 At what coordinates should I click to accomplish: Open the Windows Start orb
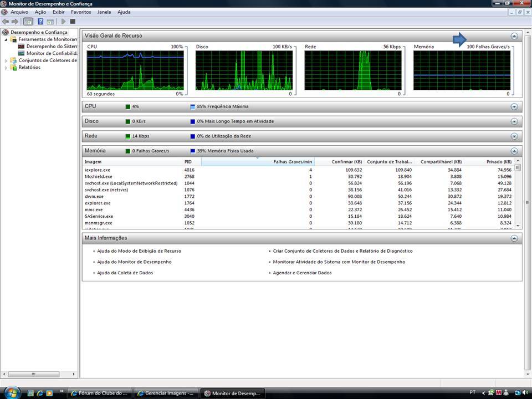(12, 393)
